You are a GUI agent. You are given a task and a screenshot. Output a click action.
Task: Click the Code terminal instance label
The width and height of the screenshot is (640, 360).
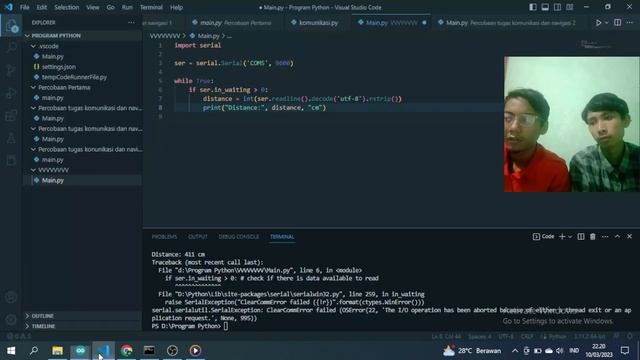544,236
